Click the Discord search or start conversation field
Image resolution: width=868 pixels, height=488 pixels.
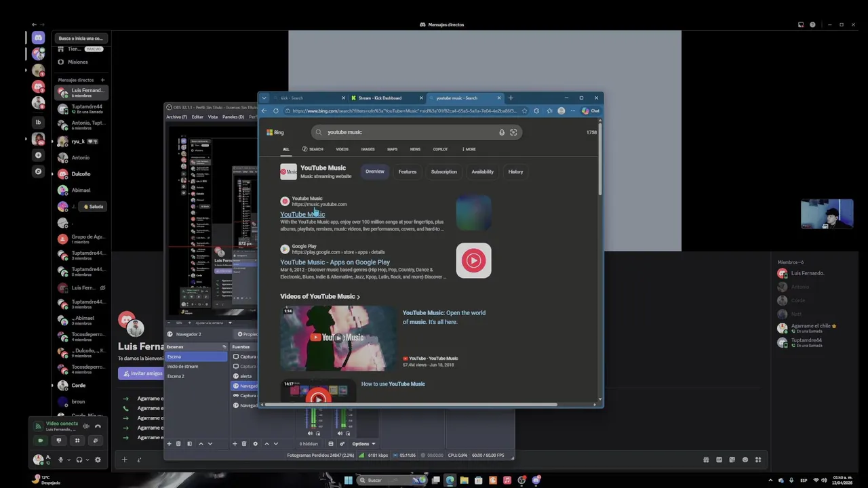pyautogui.click(x=81, y=38)
